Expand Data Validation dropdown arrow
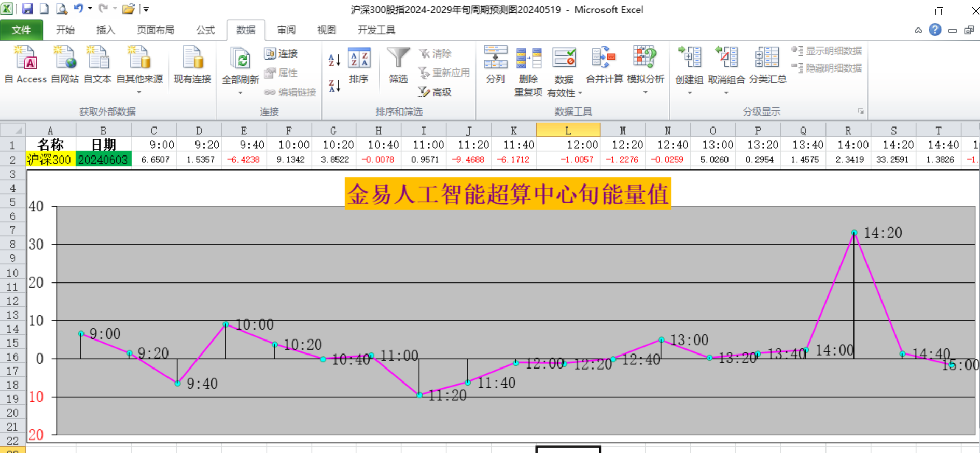The width and height of the screenshot is (980, 453). pyautogui.click(x=580, y=93)
